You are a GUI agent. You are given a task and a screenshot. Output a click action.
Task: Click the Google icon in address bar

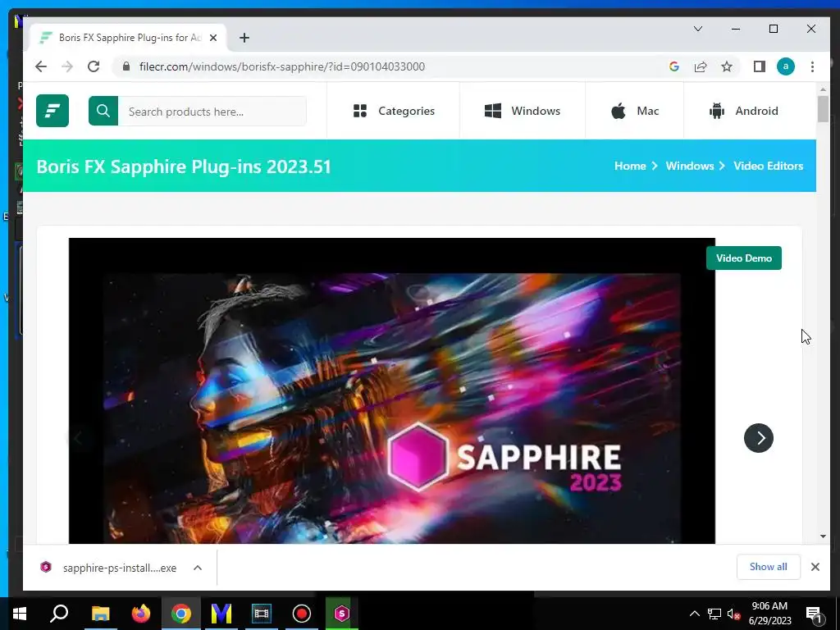[x=674, y=66]
